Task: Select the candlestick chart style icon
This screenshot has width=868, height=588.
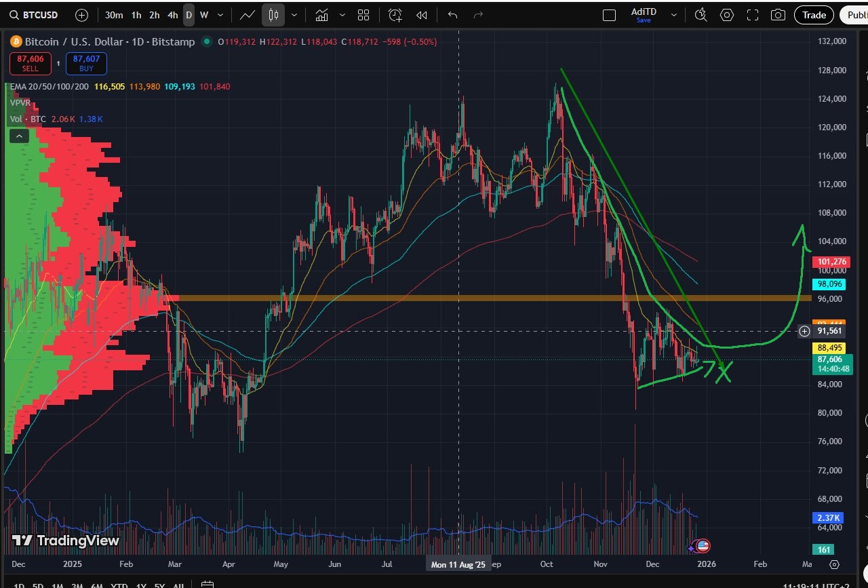Action: pos(274,15)
